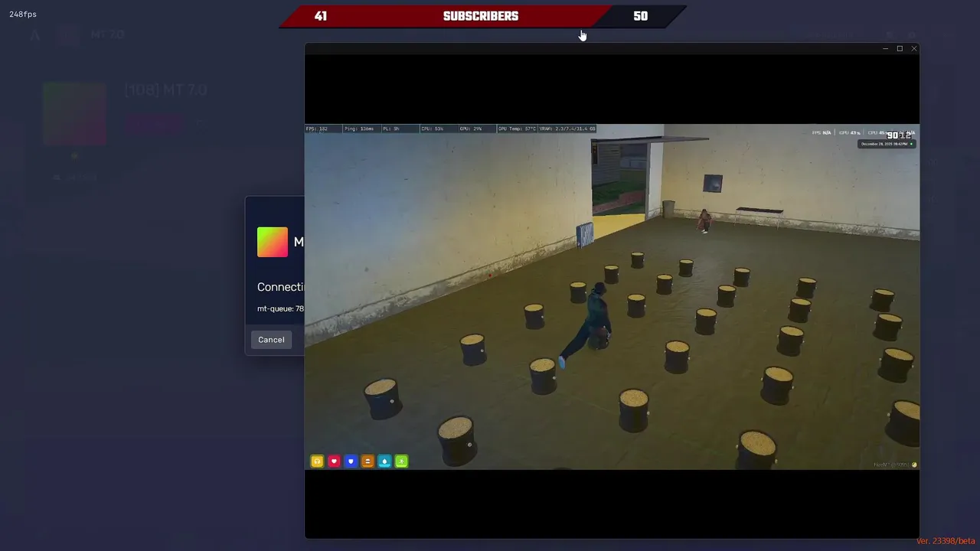Image resolution: width=980 pixels, height=551 pixels.
Task: Click the 'December 28, 2025' date overlay
Action: [887, 144]
